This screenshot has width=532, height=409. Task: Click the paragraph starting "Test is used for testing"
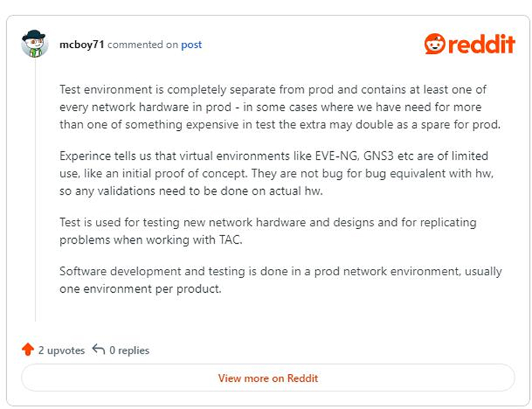click(268, 231)
